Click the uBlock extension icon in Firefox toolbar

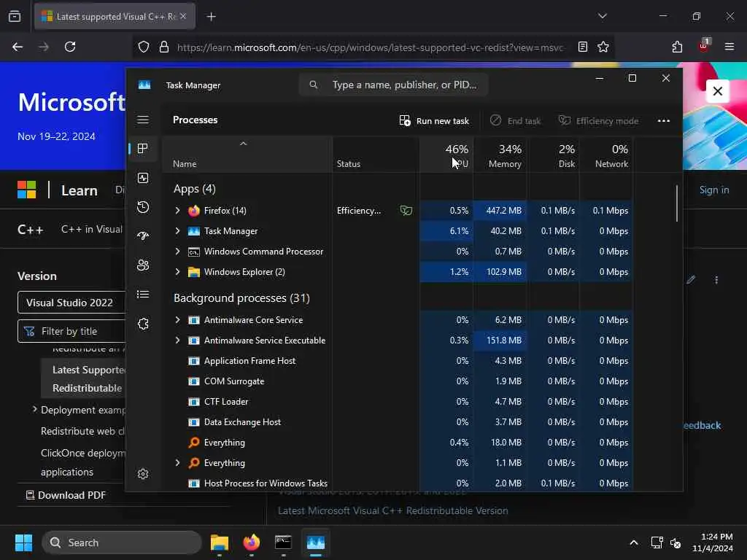coord(704,46)
